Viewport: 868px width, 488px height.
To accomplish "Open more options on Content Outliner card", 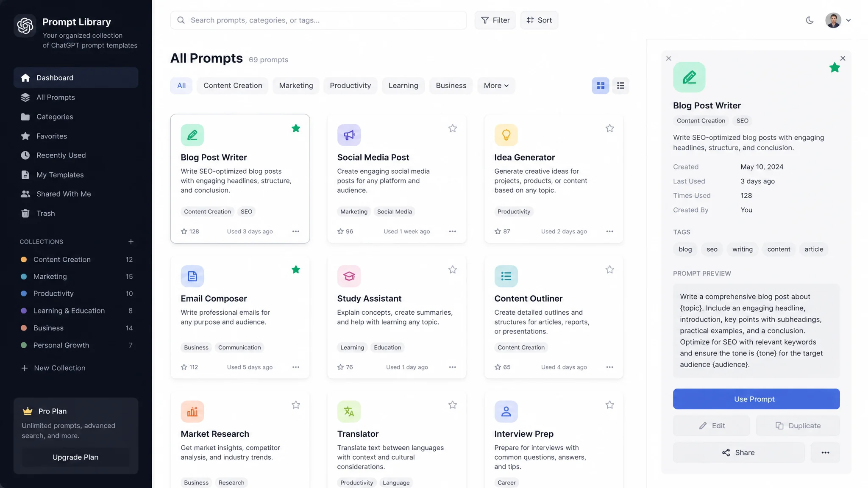I will [609, 367].
